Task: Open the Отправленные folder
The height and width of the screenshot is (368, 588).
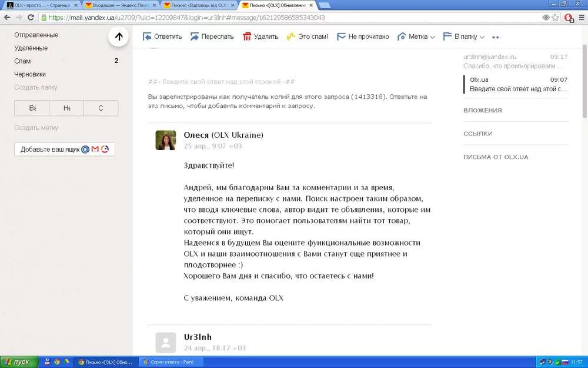Action: (x=36, y=35)
